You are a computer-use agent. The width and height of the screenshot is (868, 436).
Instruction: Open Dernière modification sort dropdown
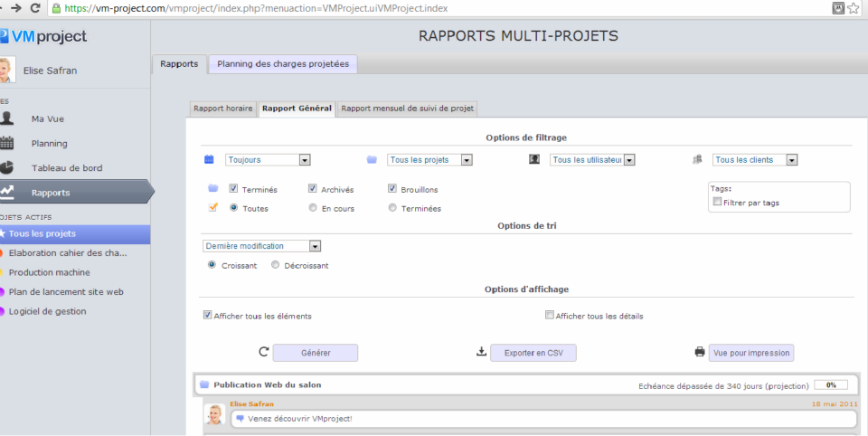point(261,246)
